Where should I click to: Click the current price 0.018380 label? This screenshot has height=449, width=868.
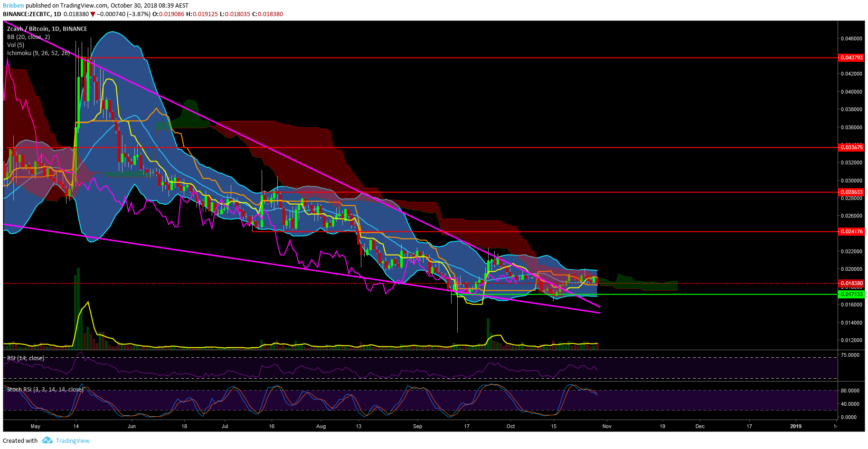[851, 283]
